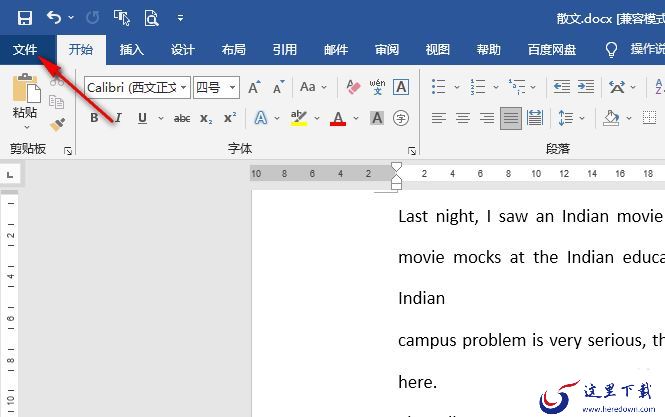This screenshot has width=665, height=417.
Task: Switch to the 开始 tab
Action: 81,50
